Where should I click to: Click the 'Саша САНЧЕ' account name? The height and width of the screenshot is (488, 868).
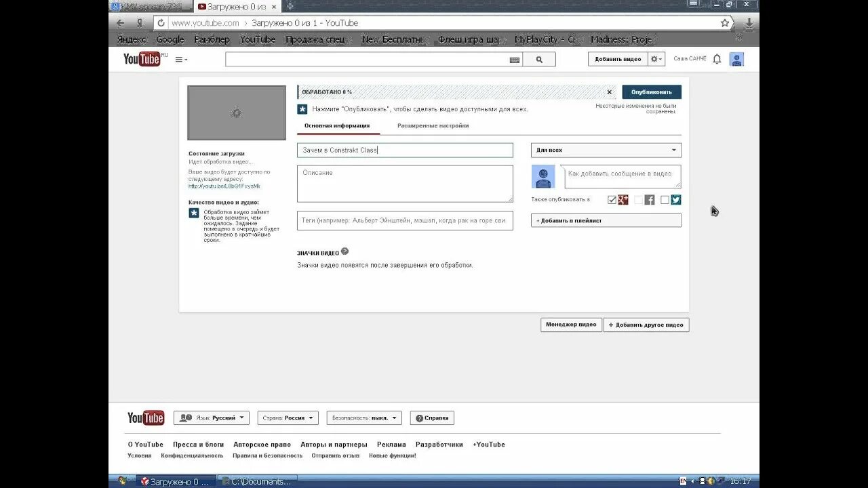[690, 59]
